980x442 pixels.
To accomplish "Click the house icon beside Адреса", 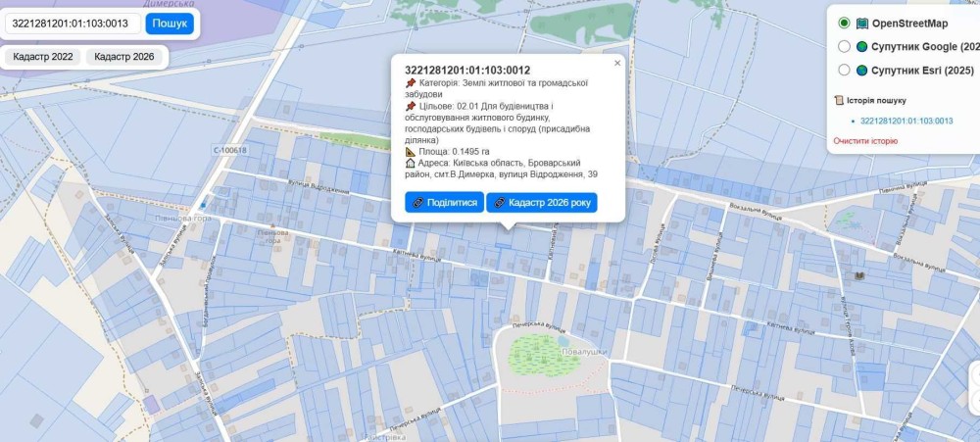I will [x=411, y=163].
